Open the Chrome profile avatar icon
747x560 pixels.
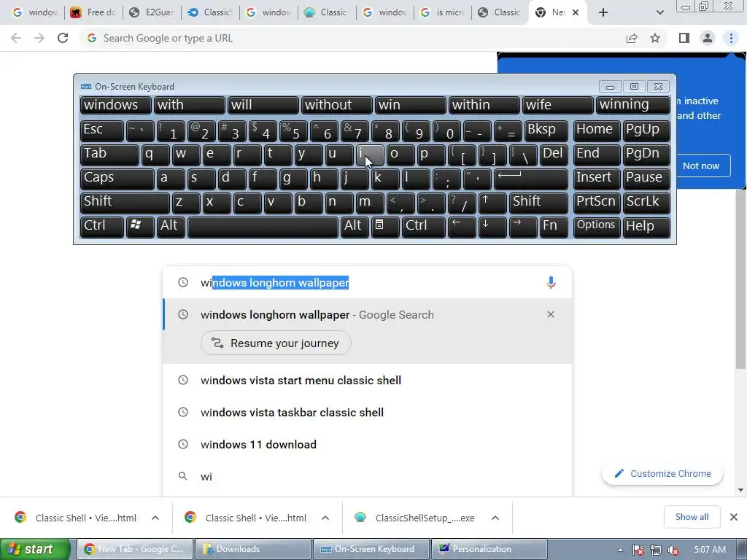pyautogui.click(x=708, y=38)
